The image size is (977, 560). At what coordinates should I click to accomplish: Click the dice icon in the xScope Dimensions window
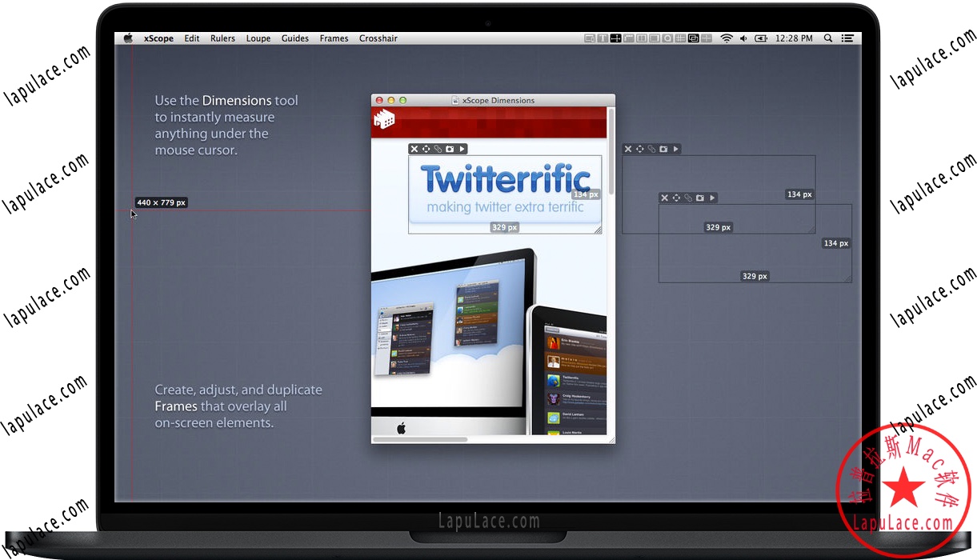(384, 118)
